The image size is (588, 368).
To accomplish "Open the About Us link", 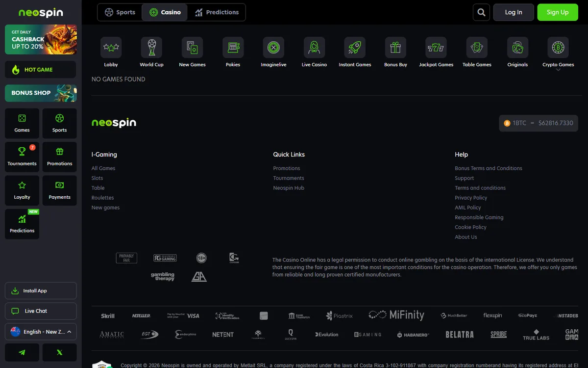I will 466,237.
